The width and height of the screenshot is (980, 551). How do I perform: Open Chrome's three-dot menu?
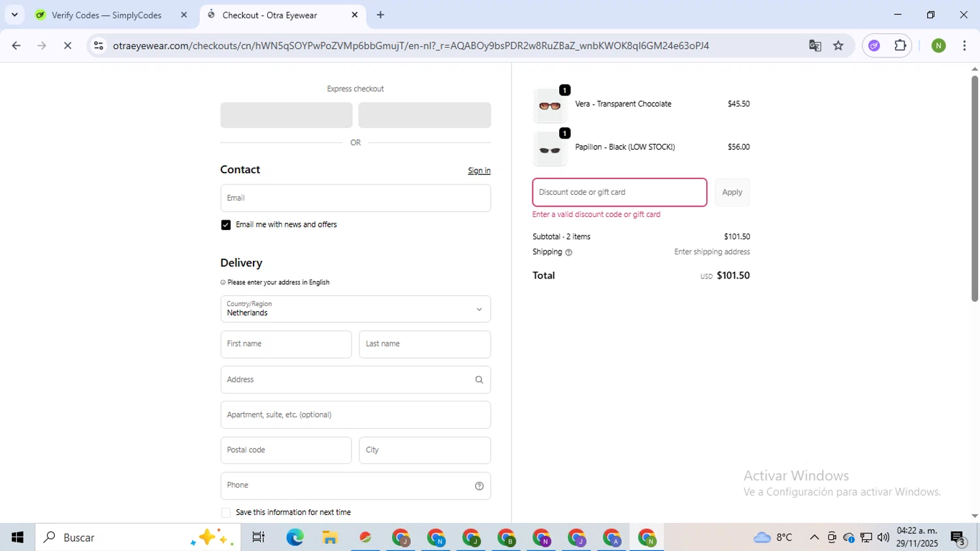click(964, 46)
